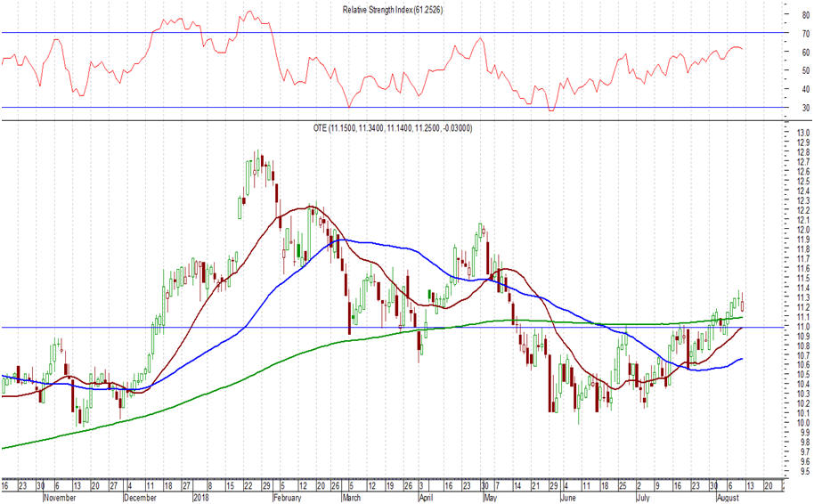The width and height of the screenshot is (814, 504).
Task: Click the 13.0 price axis label
Action: (x=803, y=133)
